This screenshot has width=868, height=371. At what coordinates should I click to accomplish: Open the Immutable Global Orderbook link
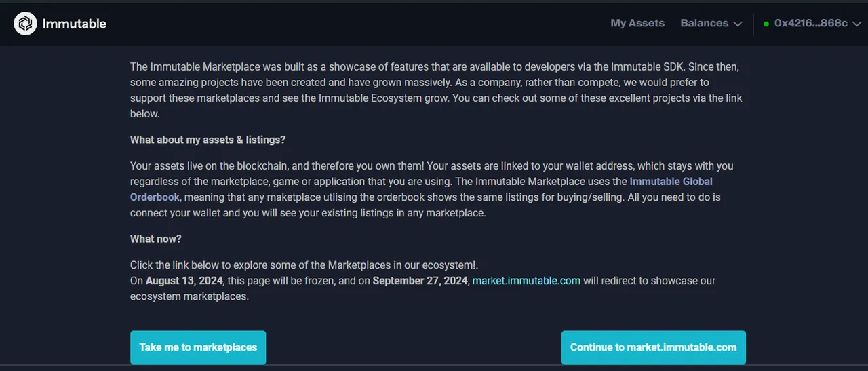(421, 189)
